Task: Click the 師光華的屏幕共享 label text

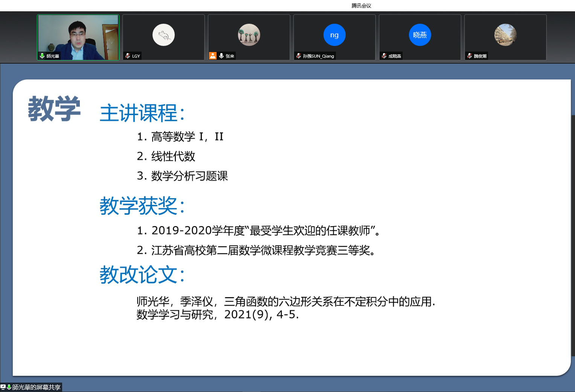Action: (36, 387)
